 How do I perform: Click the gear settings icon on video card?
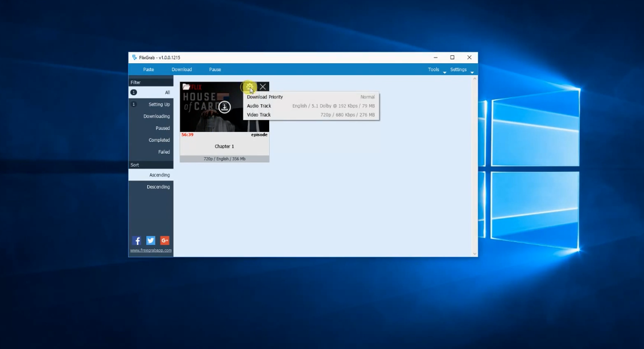pyautogui.click(x=249, y=87)
